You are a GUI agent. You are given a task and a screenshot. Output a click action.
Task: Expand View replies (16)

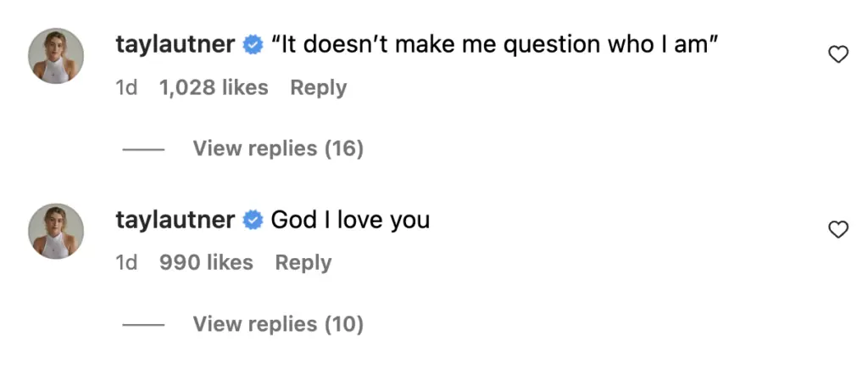(x=278, y=149)
